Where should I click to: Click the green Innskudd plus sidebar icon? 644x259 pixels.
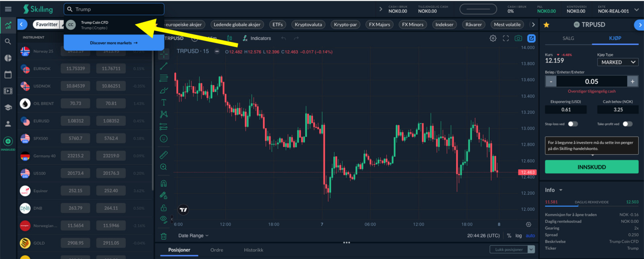(x=8, y=141)
